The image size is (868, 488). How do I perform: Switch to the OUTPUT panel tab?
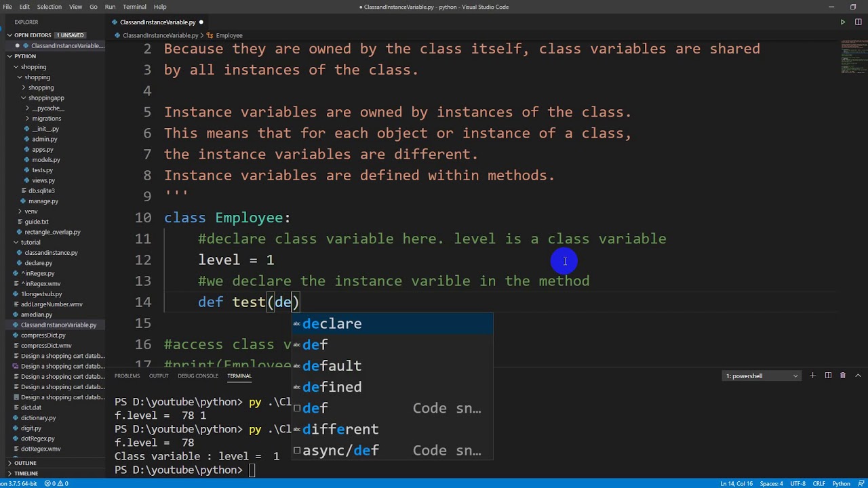tap(159, 375)
